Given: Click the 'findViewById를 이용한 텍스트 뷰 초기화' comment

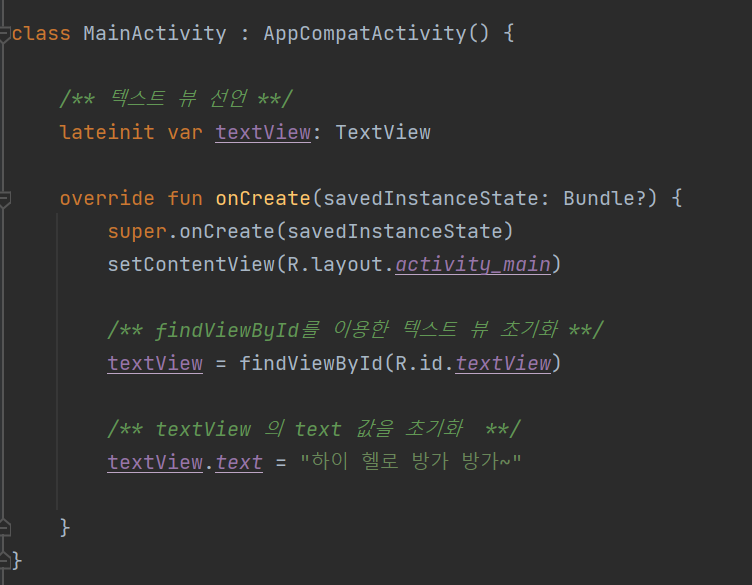Looking at the screenshot, I should [x=355, y=330].
